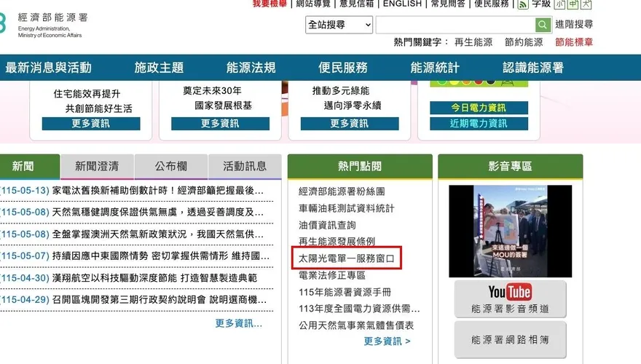The height and width of the screenshot is (364, 641).
Task: Switch to 新聞澄清 tab
Action: (97, 166)
